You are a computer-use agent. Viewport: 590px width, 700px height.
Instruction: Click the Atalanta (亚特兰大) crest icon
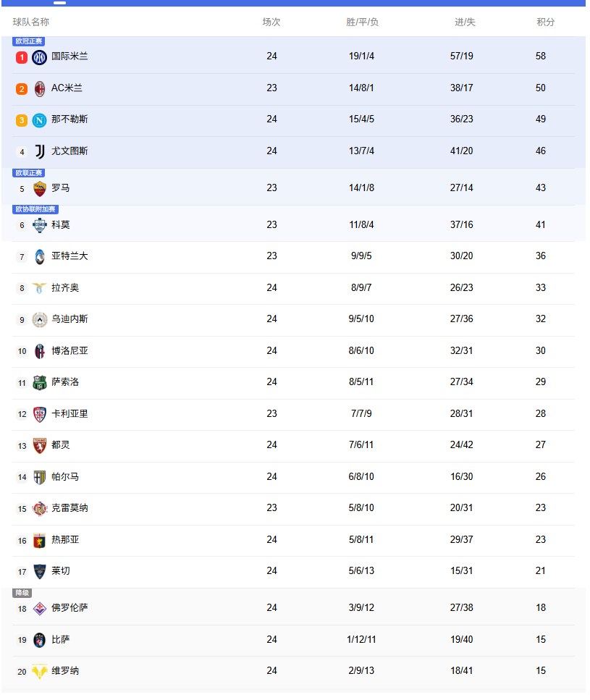coord(40,256)
